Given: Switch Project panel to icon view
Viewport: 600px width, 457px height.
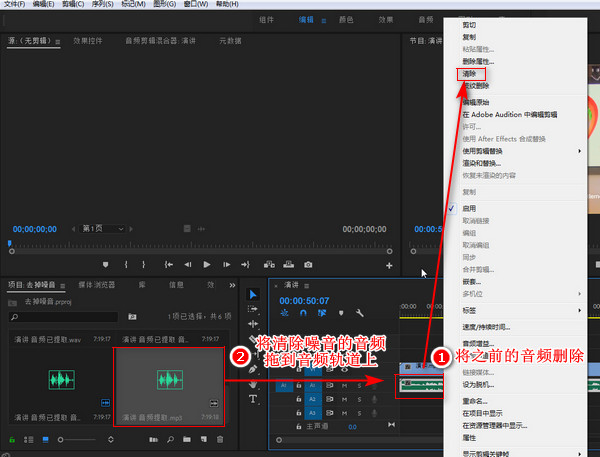Looking at the screenshot, I should click(46, 440).
